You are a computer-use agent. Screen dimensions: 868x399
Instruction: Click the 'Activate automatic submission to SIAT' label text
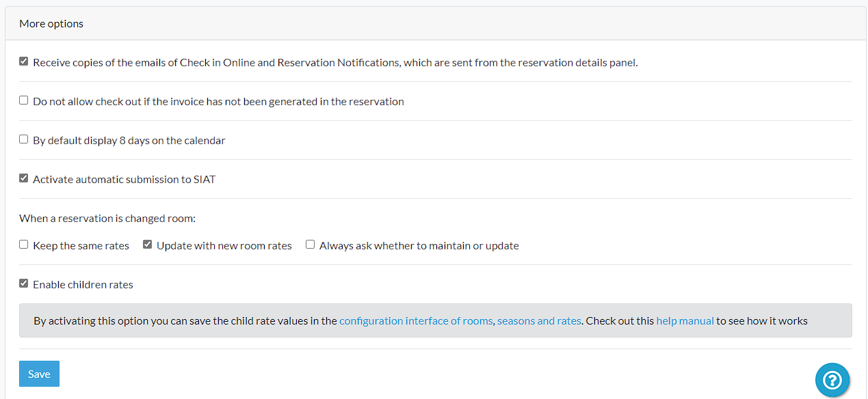point(124,180)
